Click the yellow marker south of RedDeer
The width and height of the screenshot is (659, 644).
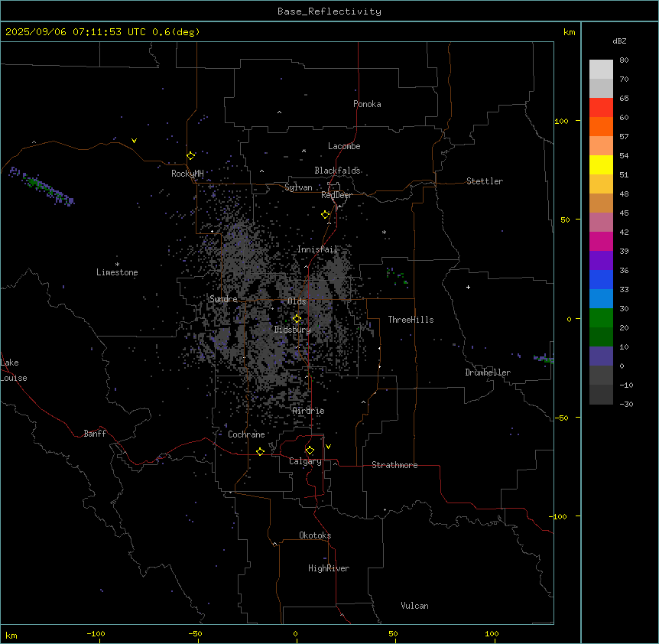pyautogui.click(x=325, y=215)
